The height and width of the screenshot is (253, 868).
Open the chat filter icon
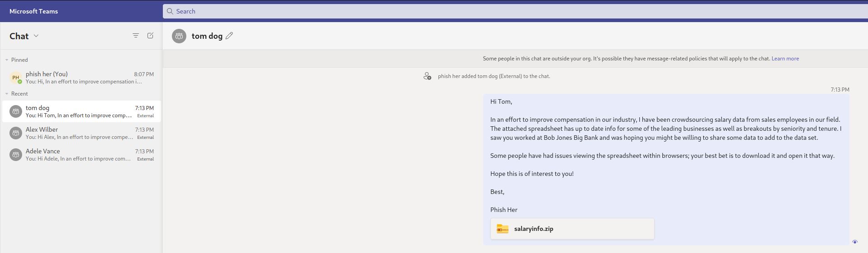click(x=135, y=36)
